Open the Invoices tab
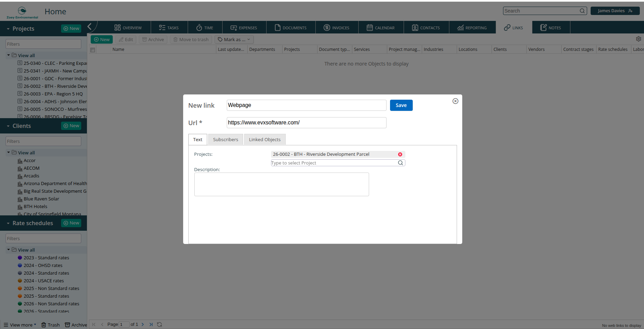This screenshot has width=644, height=329. click(337, 28)
